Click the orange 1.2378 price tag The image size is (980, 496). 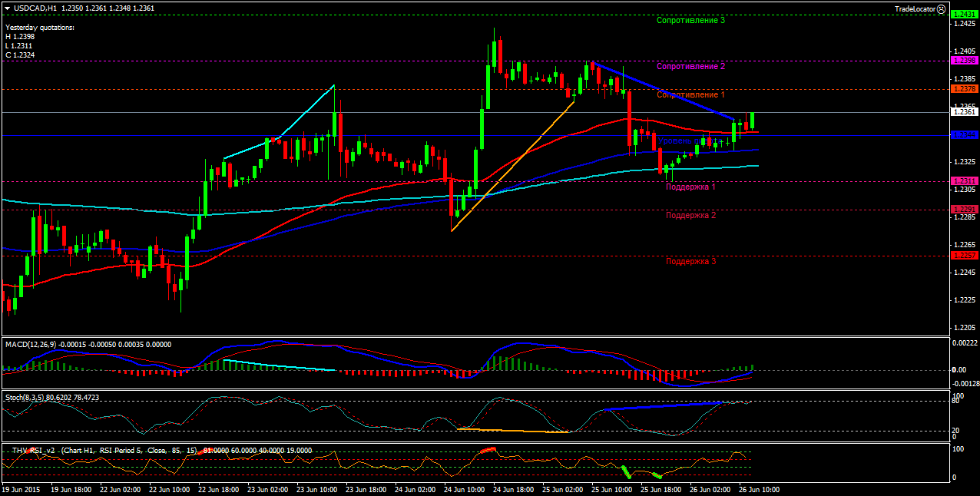(964, 88)
